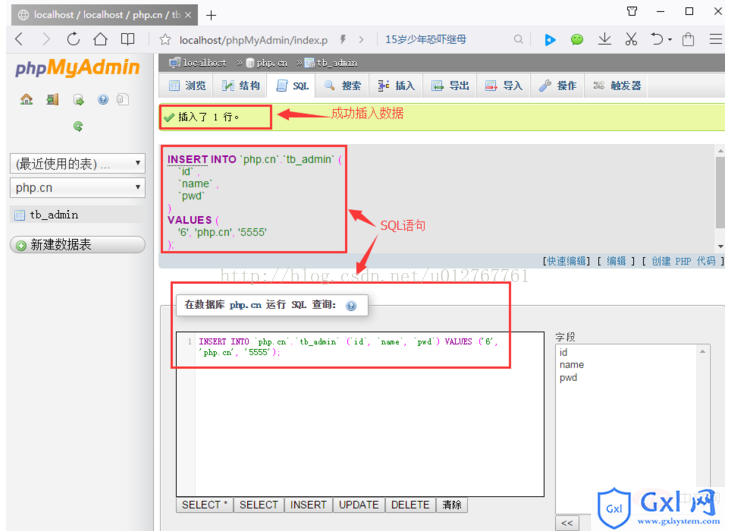Open the 操作 operations tab
Screen dimensions: 731x531
558,85
